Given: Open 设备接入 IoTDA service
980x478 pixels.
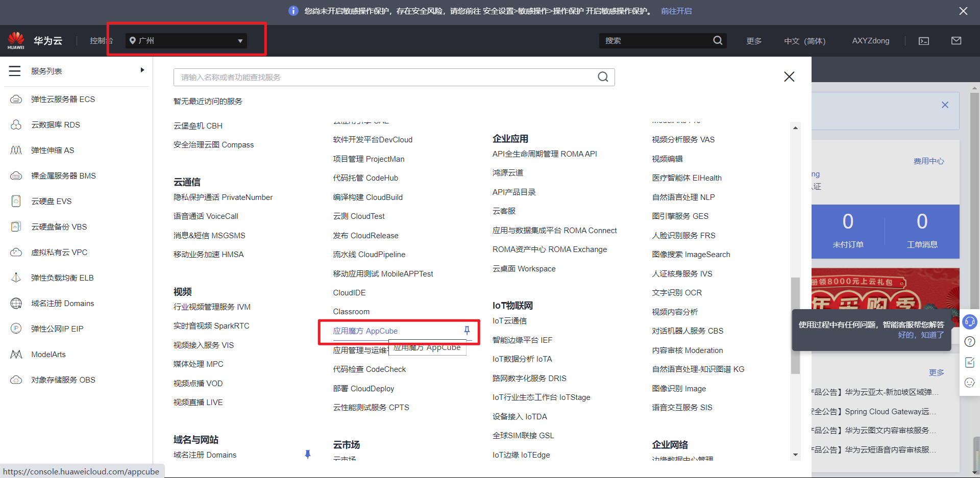Looking at the screenshot, I should click(x=520, y=417).
